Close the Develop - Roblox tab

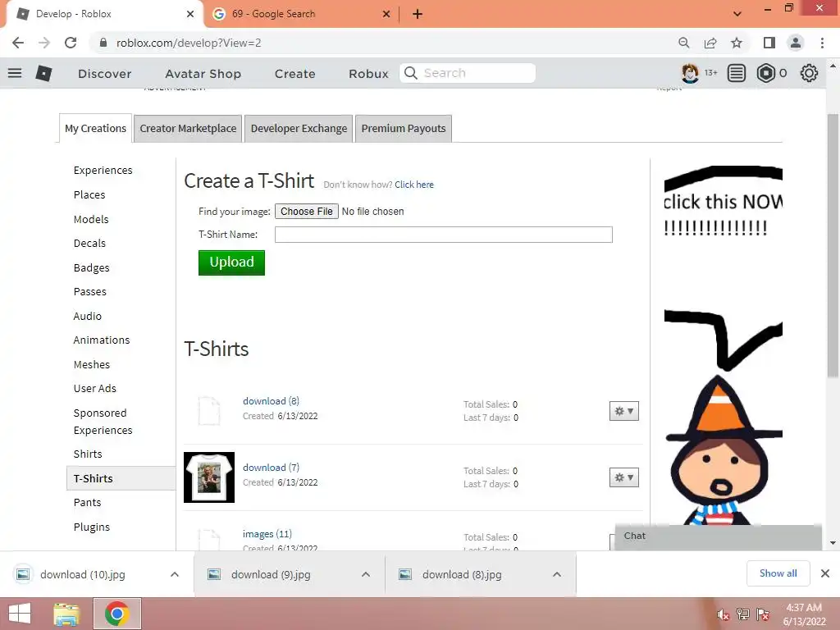tap(190, 14)
